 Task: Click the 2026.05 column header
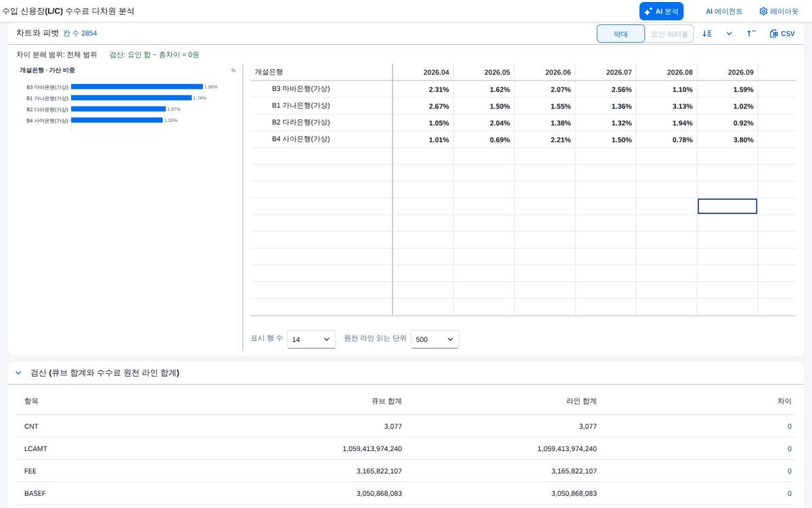click(x=484, y=72)
